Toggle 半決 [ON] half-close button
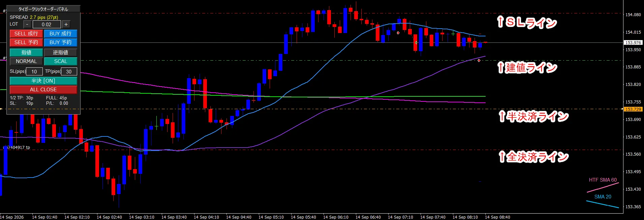The width and height of the screenshot is (644, 220). [43, 81]
